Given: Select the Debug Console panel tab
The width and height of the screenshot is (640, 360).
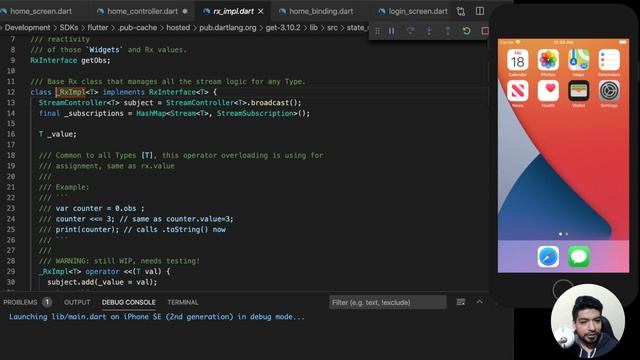Looking at the screenshot, I should click(129, 302).
